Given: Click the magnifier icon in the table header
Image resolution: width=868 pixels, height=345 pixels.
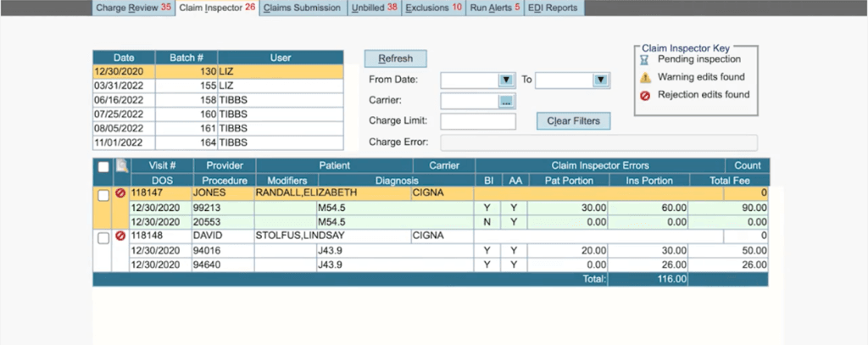Looking at the screenshot, I should (x=122, y=165).
